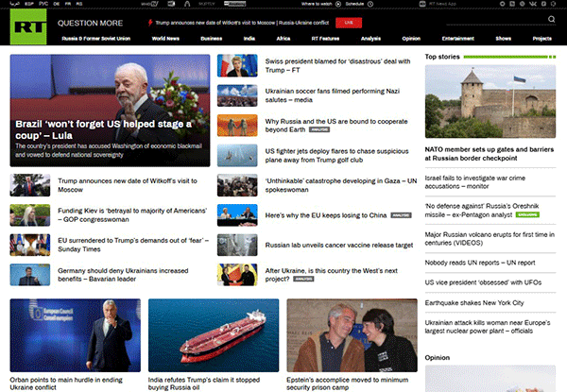This screenshot has height=392, width=567.
Task: Open Israel fails to investigate war crime article
Action: pos(474,182)
